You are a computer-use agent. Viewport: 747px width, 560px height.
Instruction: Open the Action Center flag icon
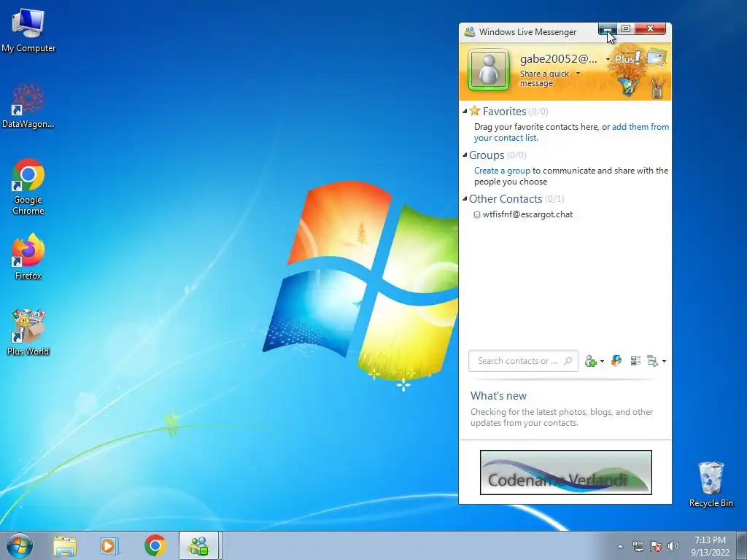tap(656, 546)
